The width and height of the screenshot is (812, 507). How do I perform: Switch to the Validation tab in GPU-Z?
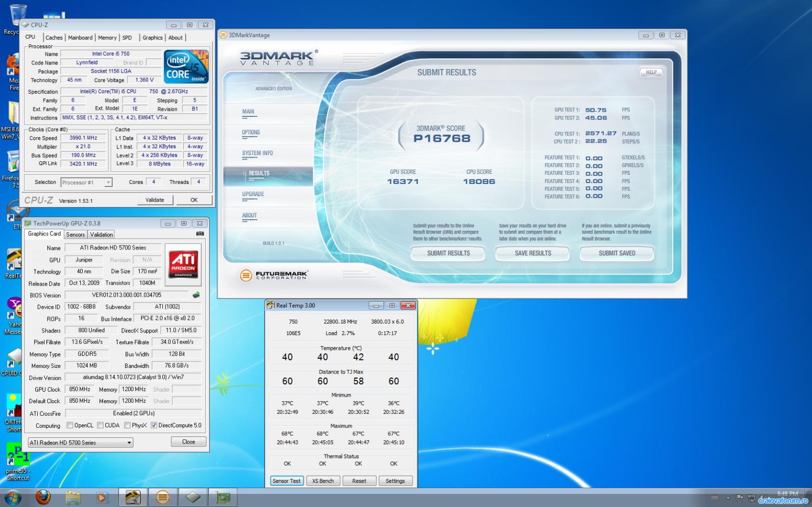101,234
